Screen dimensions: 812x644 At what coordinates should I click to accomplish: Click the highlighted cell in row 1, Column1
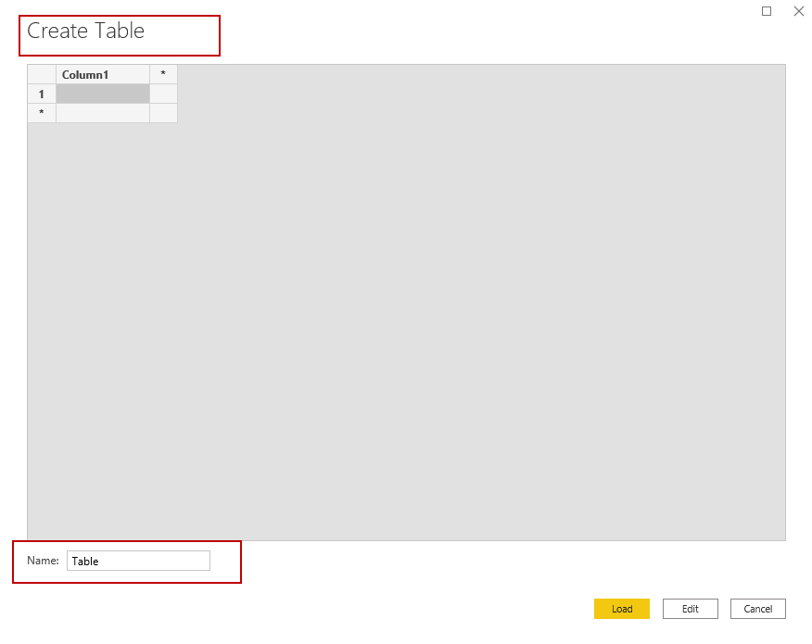click(102, 94)
